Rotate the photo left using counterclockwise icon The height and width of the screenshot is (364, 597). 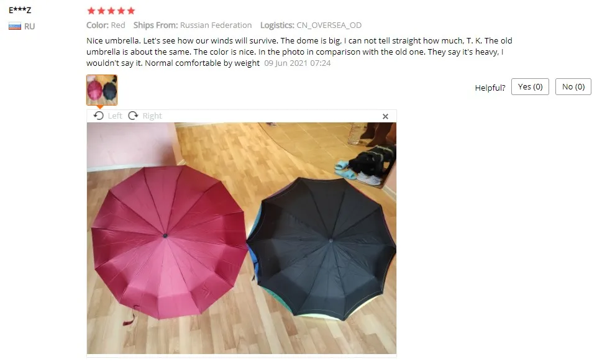point(99,116)
